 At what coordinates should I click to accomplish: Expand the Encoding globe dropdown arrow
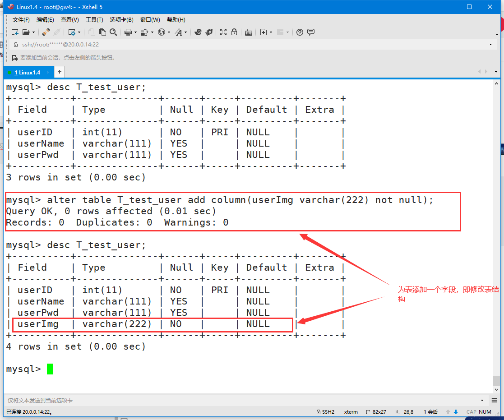point(169,32)
